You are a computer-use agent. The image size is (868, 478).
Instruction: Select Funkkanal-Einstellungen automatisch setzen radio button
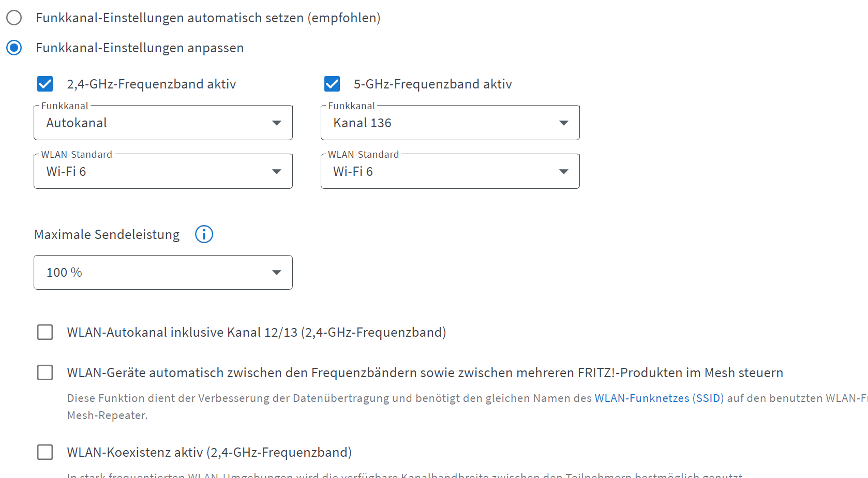(x=14, y=18)
